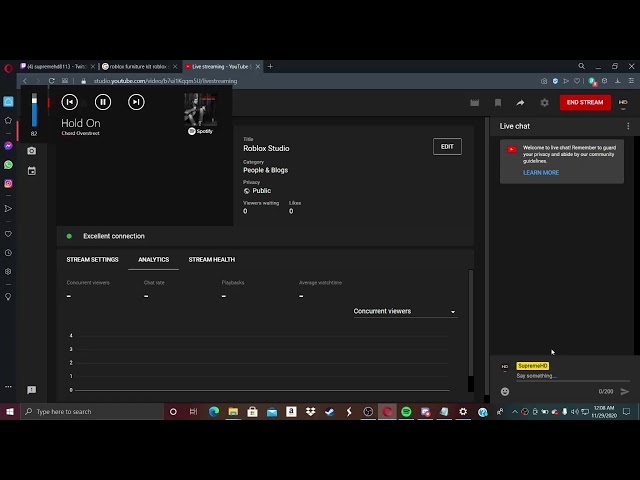Open My Flow send icon in sidebar

(x=8, y=209)
